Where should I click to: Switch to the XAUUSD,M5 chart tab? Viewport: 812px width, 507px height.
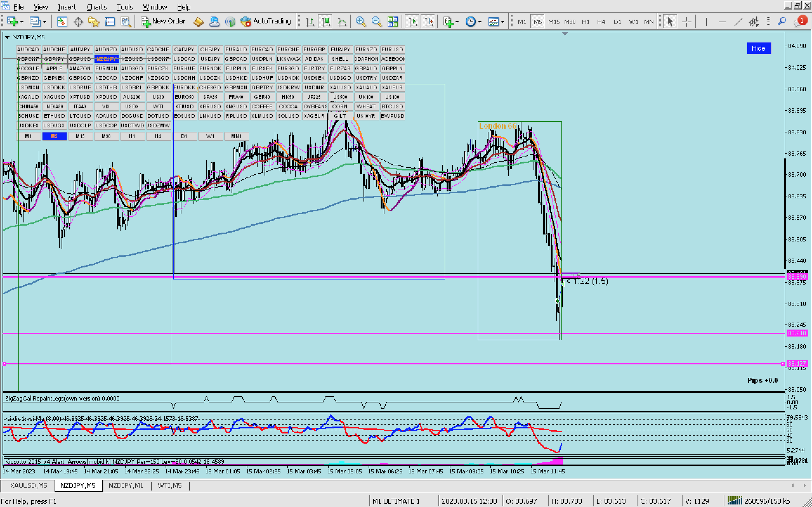click(x=29, y=485)
